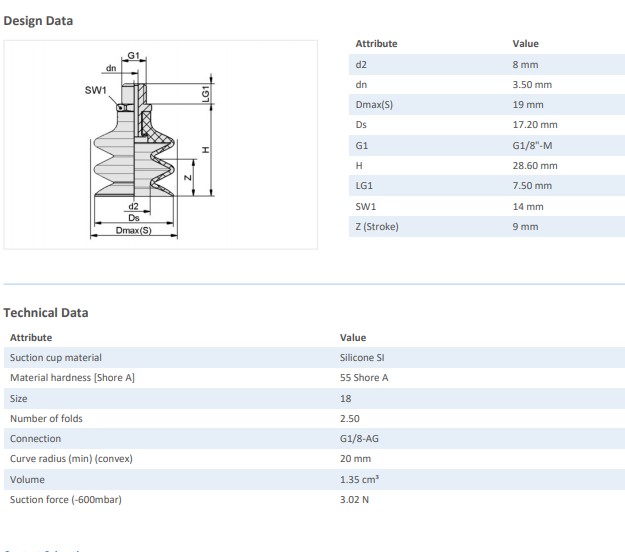Click the Curve radius (min) (convex) attribute

coord(71,458)
